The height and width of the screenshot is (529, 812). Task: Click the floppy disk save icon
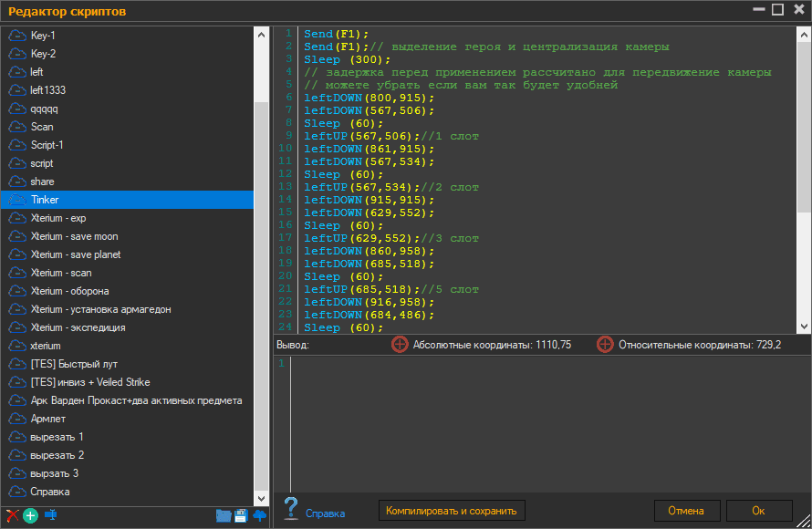click(242, 515)
